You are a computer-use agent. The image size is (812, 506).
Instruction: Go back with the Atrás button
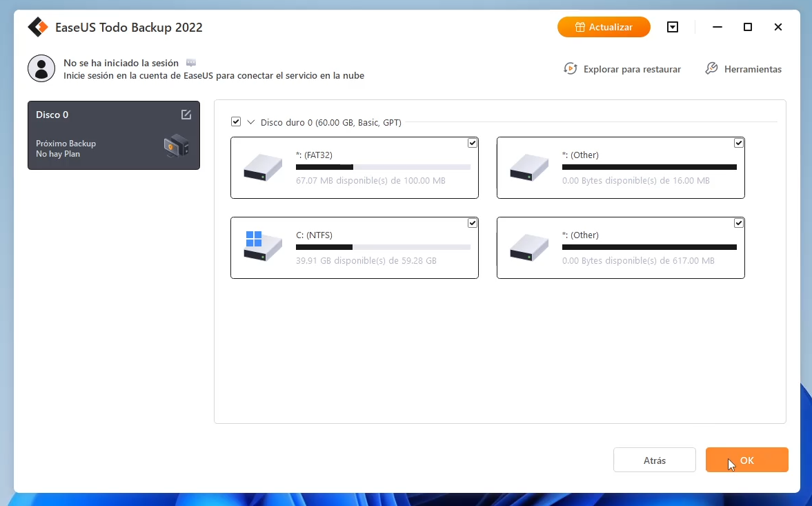pyautogui.click(x=655, y=460)
